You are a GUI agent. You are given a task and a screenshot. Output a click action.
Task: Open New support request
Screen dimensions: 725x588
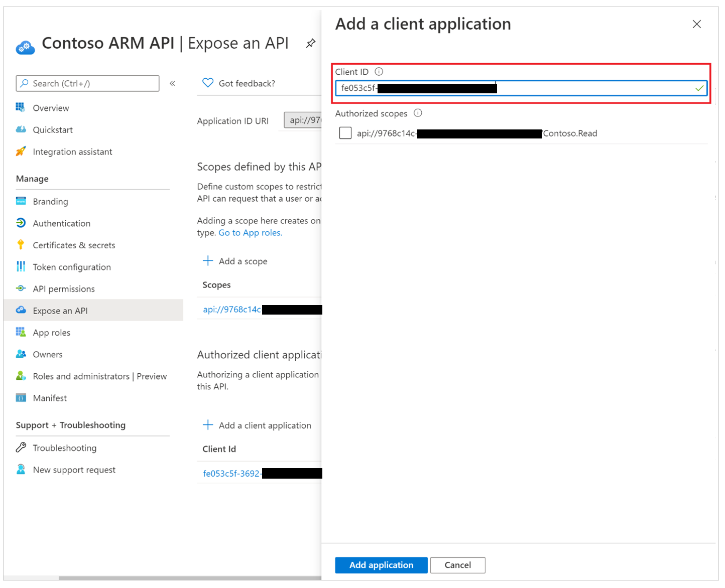(x=74, y=470)
